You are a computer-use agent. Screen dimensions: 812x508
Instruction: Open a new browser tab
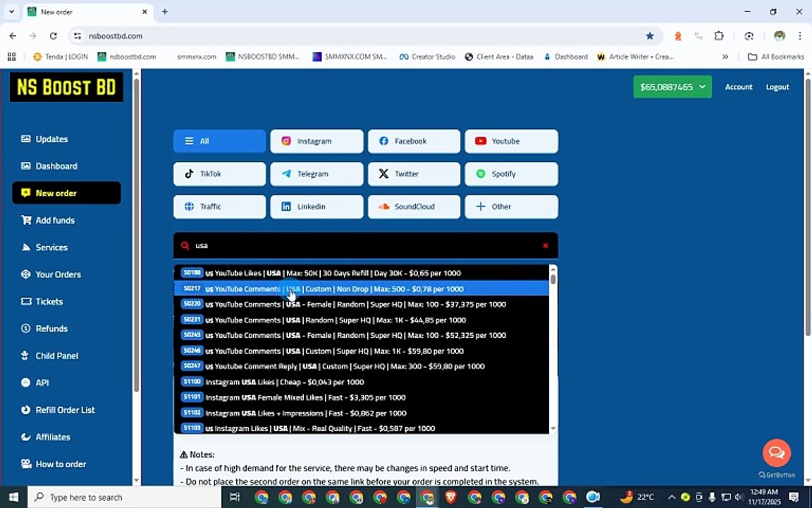click(x=165, y=11)
